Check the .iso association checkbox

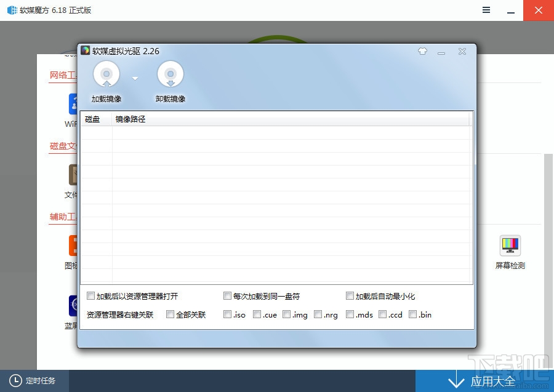228,314
